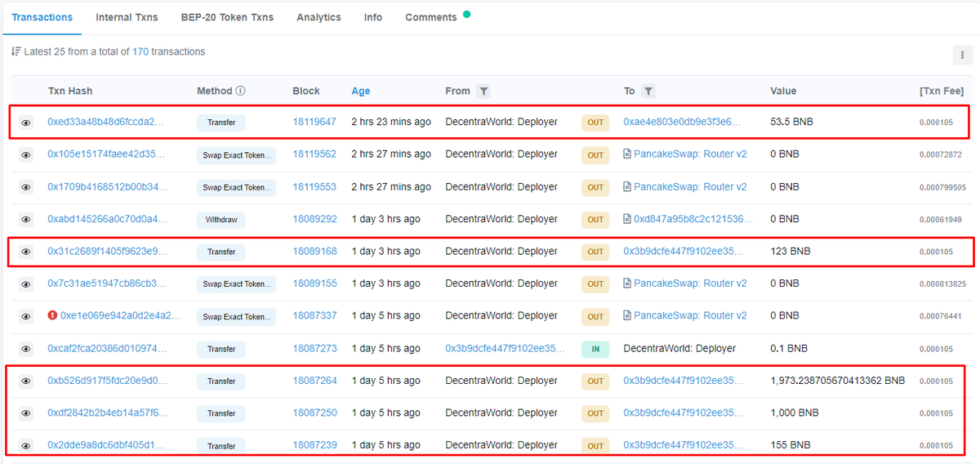The height and width of the screenshot is (464, 980).
Task: Open sender address 0x3b9dcfe447f9102ee35 in IN row
Action: (505, 348)
